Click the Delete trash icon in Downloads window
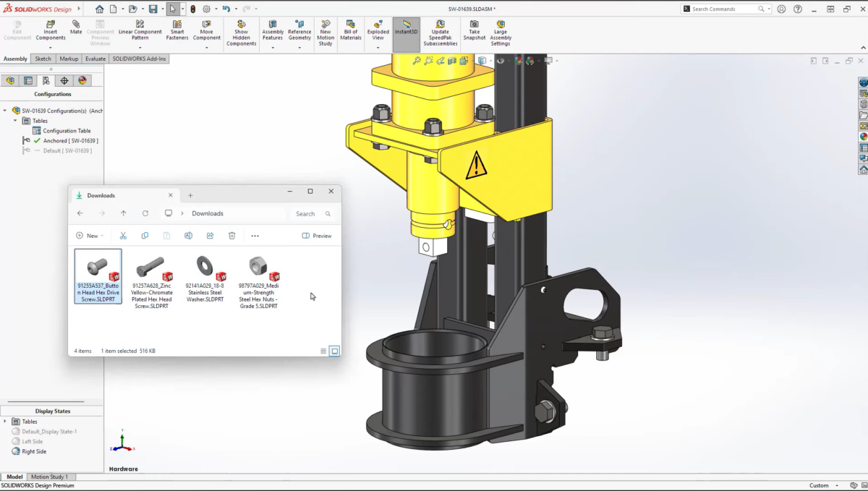Image resolution: width=868 pixels, height=491 pixels. [x=231, y=236]
